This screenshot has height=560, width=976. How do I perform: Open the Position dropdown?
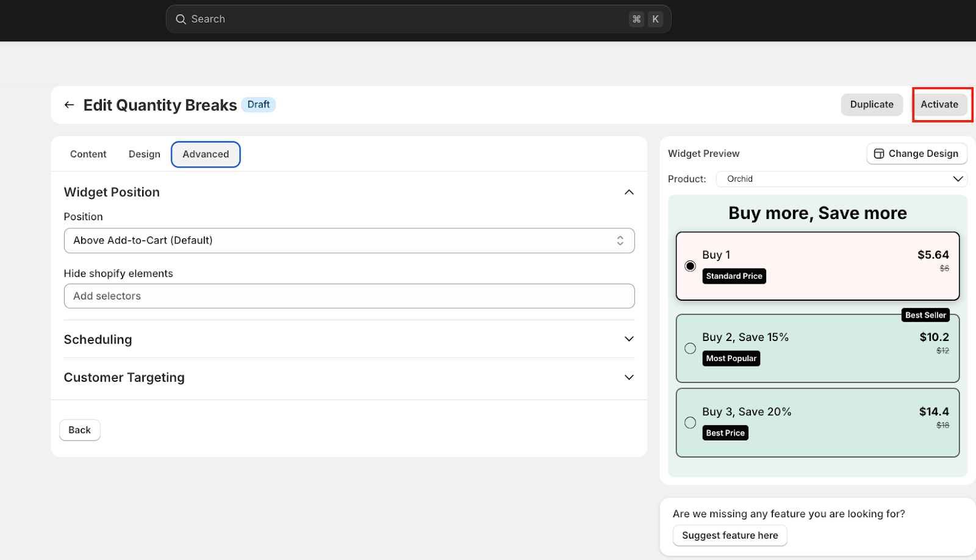[x=349, y=240]
